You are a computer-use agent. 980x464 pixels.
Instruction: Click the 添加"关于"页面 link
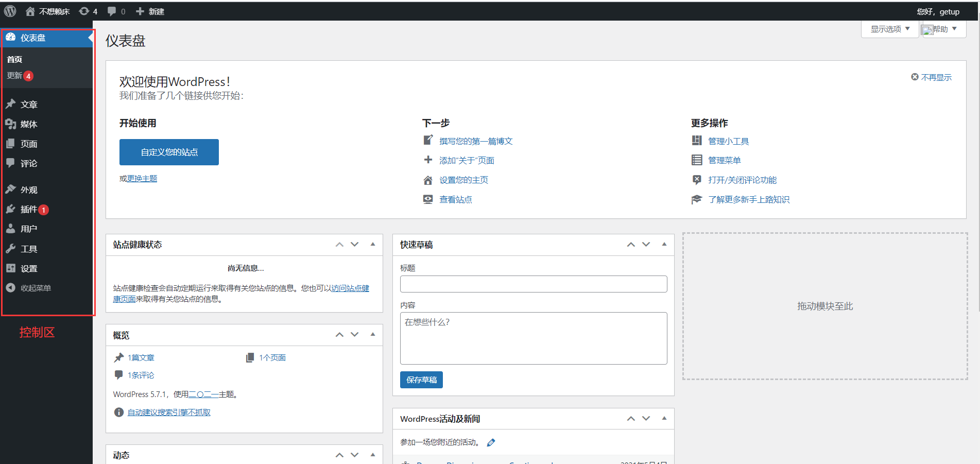[x=467, y=161]
